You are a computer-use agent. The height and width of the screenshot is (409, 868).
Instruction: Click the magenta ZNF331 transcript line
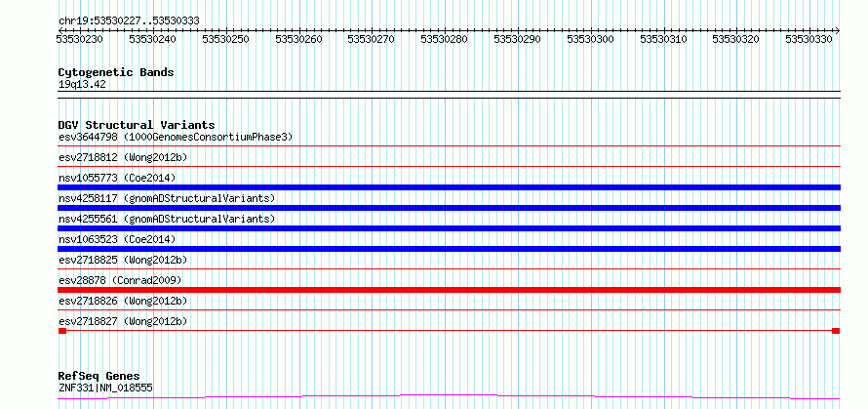coord(449,397)
